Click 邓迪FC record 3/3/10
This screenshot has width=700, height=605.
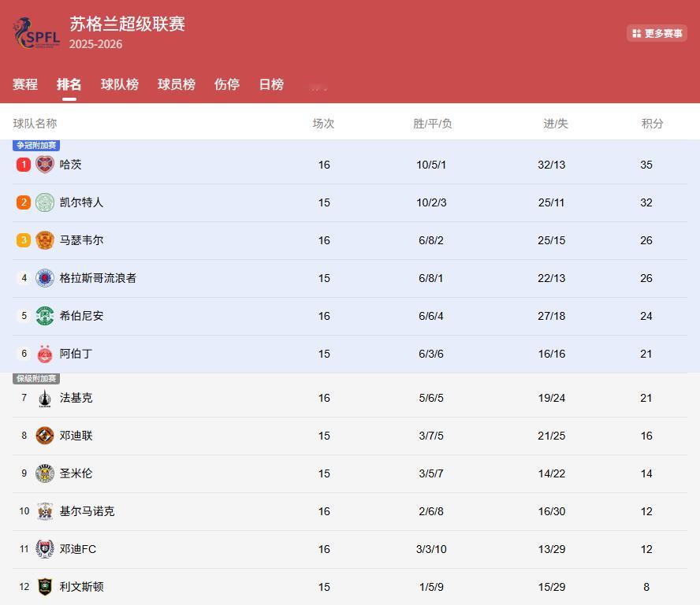[431, 549]
